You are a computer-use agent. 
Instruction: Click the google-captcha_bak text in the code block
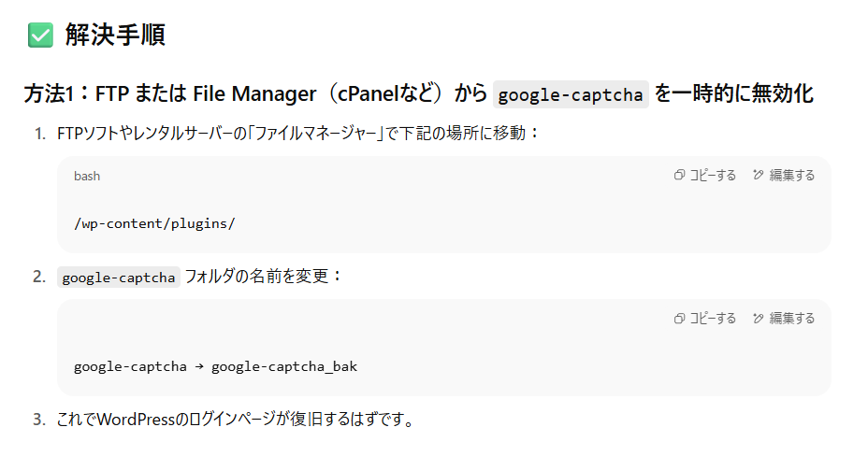[x=284, y=366]
